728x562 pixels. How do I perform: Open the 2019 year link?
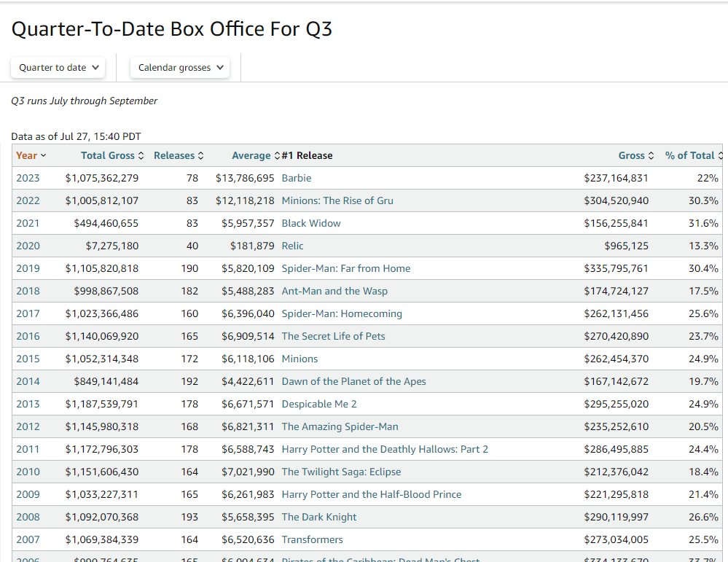coord(28,268)
